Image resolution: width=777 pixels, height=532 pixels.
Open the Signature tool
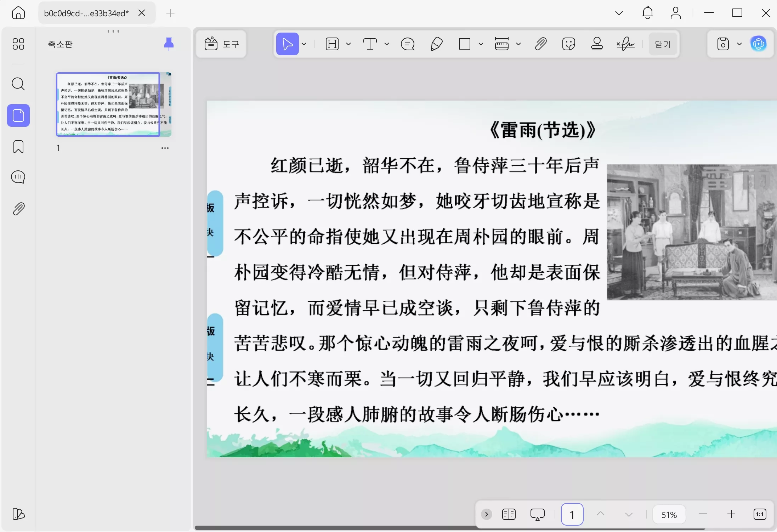[625, 44]
